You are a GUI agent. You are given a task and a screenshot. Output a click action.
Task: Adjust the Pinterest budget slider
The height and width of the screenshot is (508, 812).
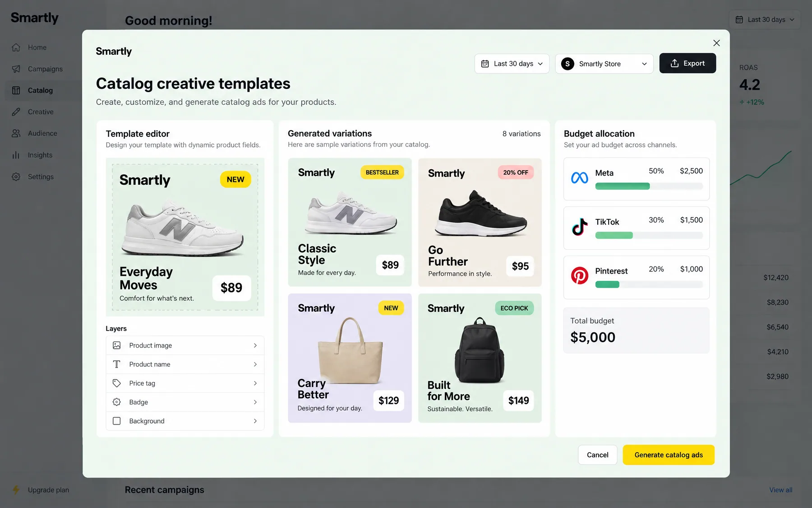click(649, 284)
